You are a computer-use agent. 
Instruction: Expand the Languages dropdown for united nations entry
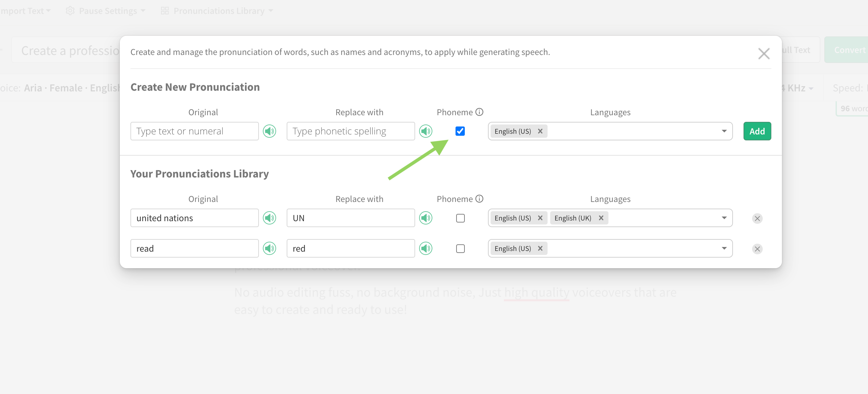[724, 218]
